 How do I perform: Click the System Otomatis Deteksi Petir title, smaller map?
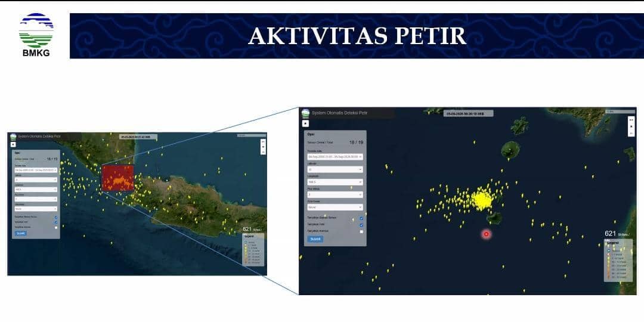tap(38, 137)
